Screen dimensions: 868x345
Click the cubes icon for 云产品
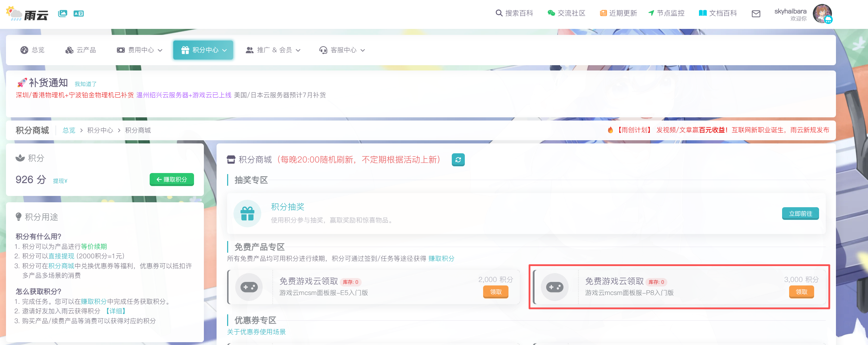pos(69,50)
